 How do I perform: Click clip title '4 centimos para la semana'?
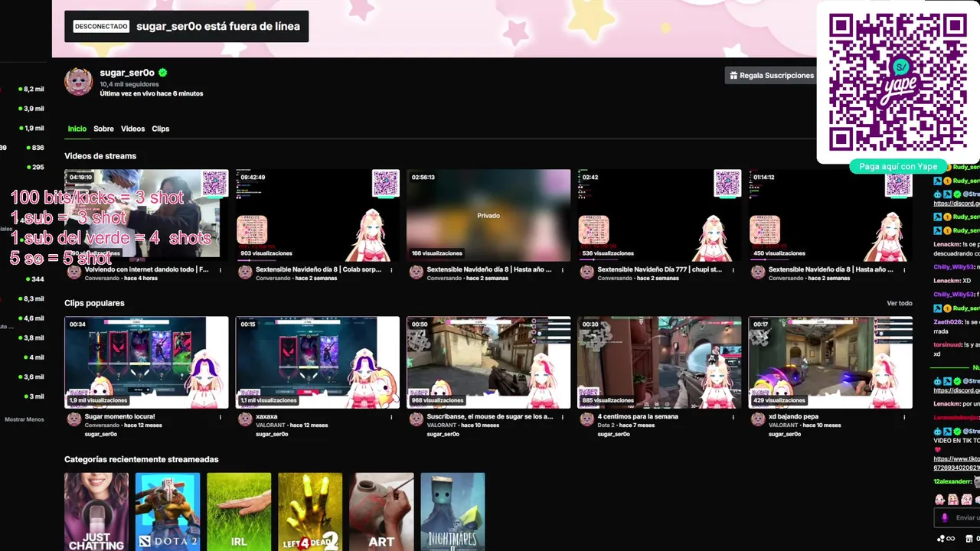tap(639, 417)
